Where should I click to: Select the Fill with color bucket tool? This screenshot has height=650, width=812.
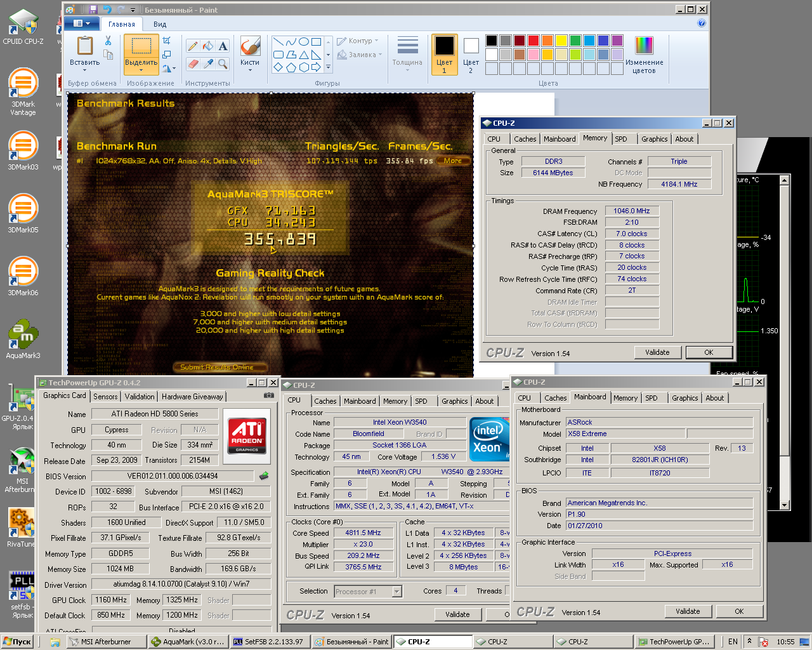click(208, 46)
